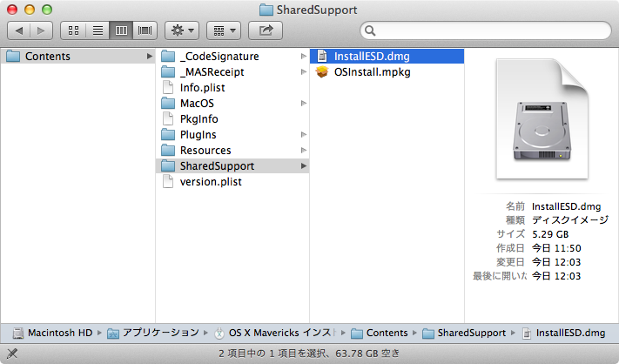Viewport: 619px width, 364px height.
Task: Expand the _CodeSignature folder arrow
Action: [303, 56]
